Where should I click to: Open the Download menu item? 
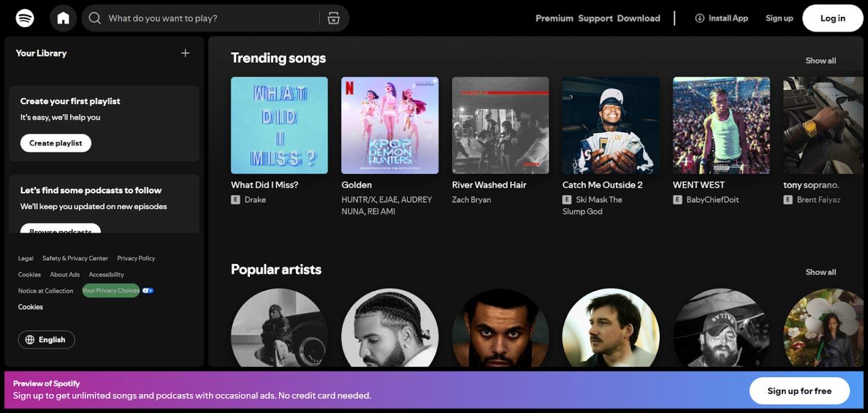tap(638, 18)
